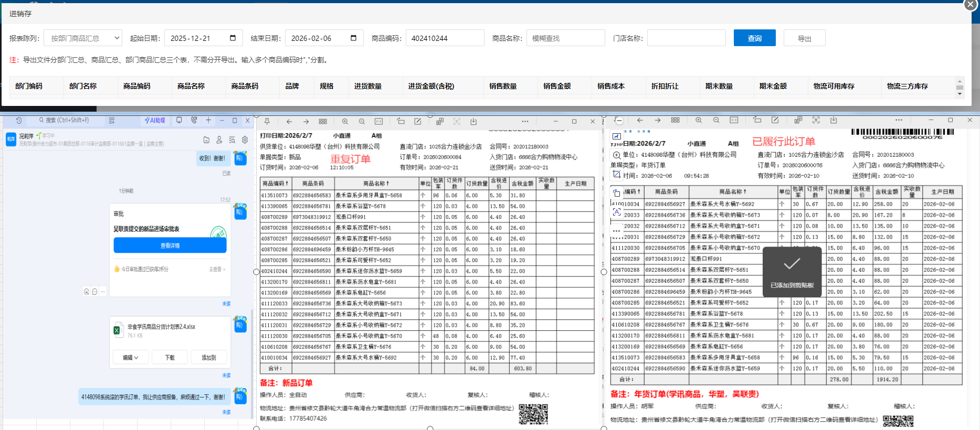
Task: Click the 销售数量 column header
Action: tap(503, 86)
